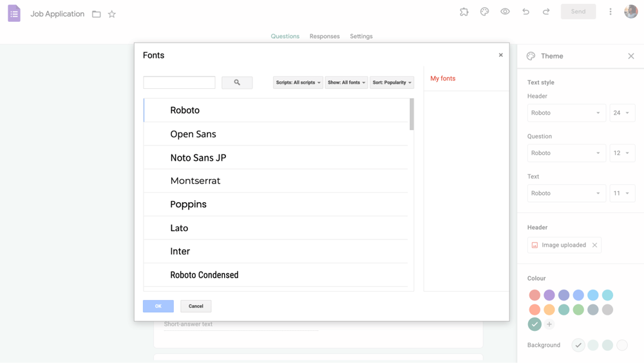
Task: Cancel the Fonts dialog
Action: [196, 306]
